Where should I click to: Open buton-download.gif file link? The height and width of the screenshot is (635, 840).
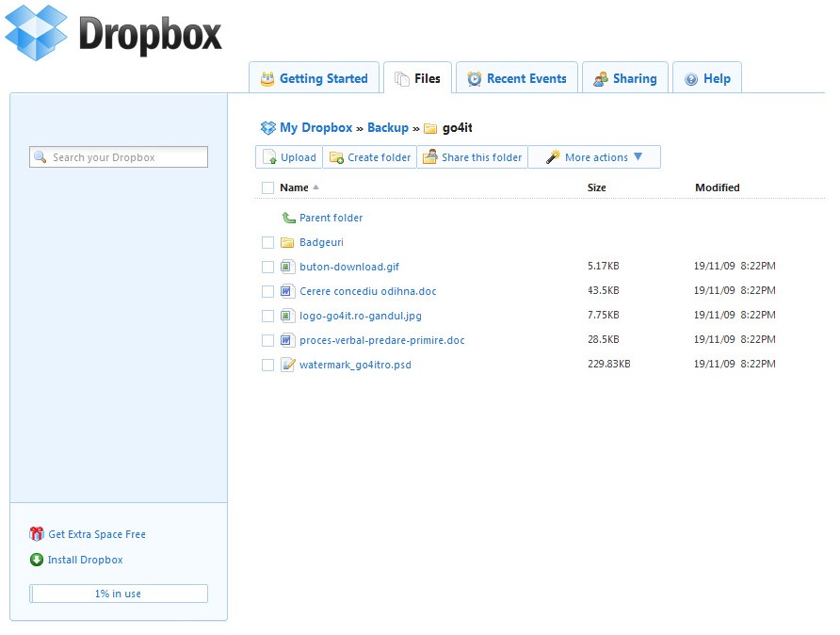(349, 267)
